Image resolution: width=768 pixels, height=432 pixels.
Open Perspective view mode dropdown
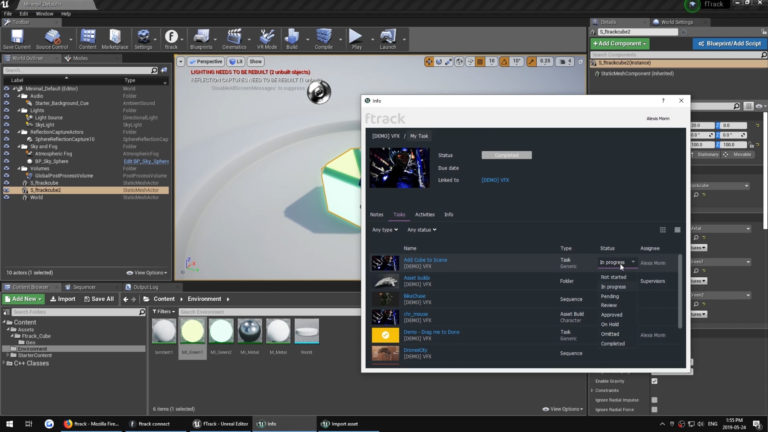(206, 62)
